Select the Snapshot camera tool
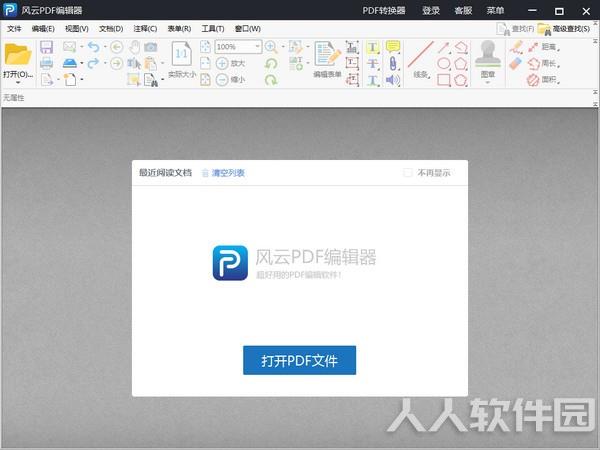This screenshot has height=450, width=600. tap(150, 47)
